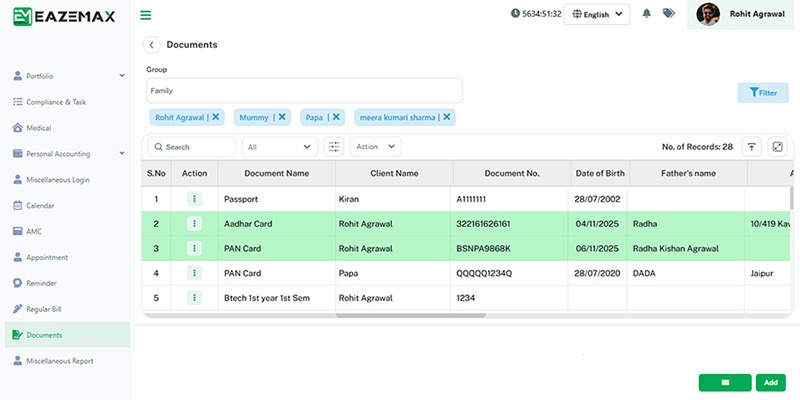Go back using the Documents back arrow
This screenshot has height=400, width=800.
tap(152, 45)
